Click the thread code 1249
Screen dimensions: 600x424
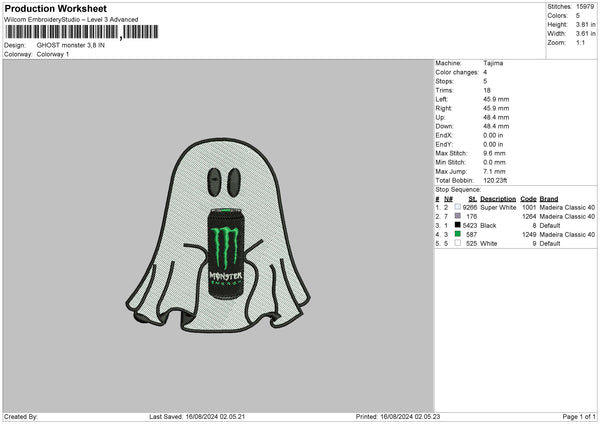[529, 235]
